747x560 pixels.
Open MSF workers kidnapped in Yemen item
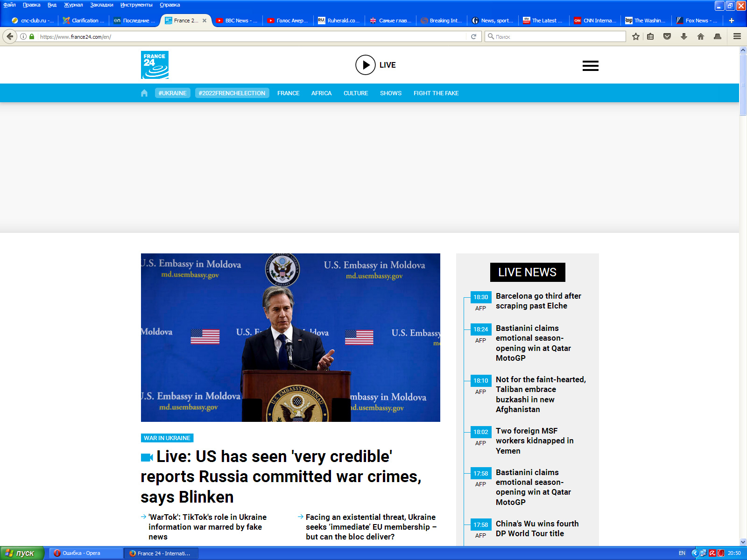tap(535, 441)
